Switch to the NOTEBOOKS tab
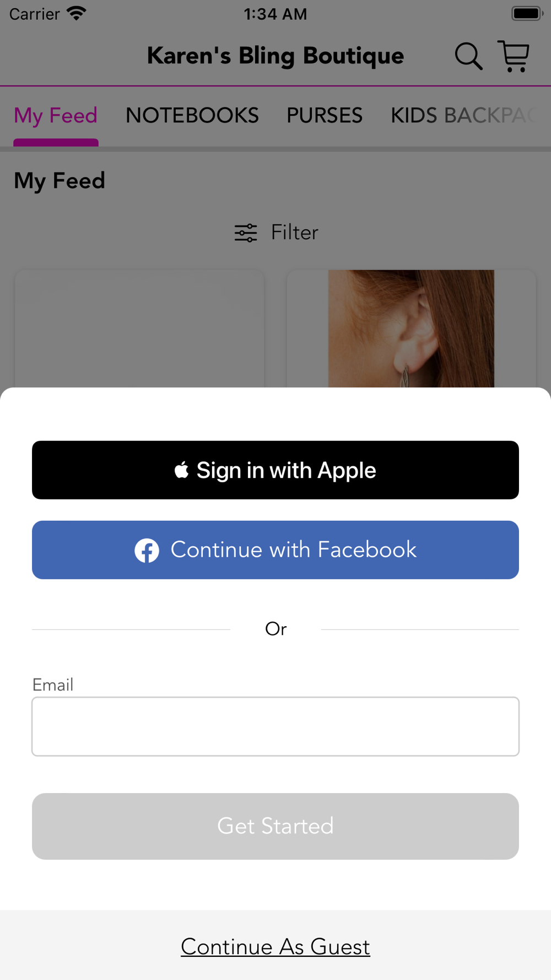 (192, 116)
